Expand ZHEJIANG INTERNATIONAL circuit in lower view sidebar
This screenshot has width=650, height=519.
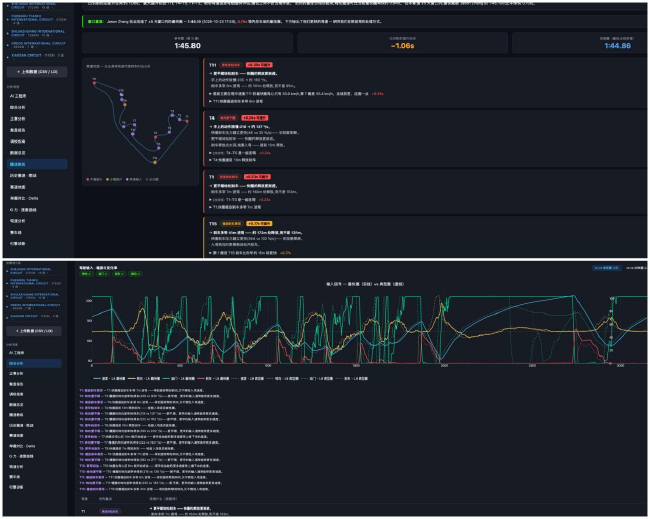34,271
